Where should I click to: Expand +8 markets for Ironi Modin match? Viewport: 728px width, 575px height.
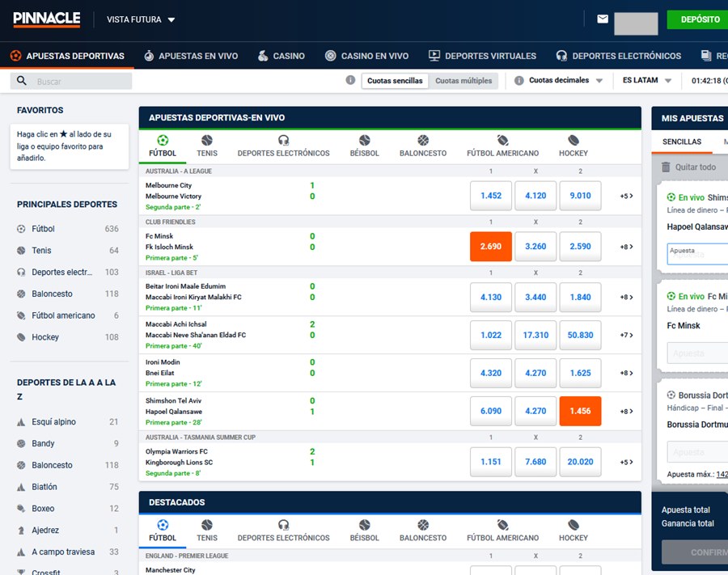pyautogui.click(x=626, y=373)
